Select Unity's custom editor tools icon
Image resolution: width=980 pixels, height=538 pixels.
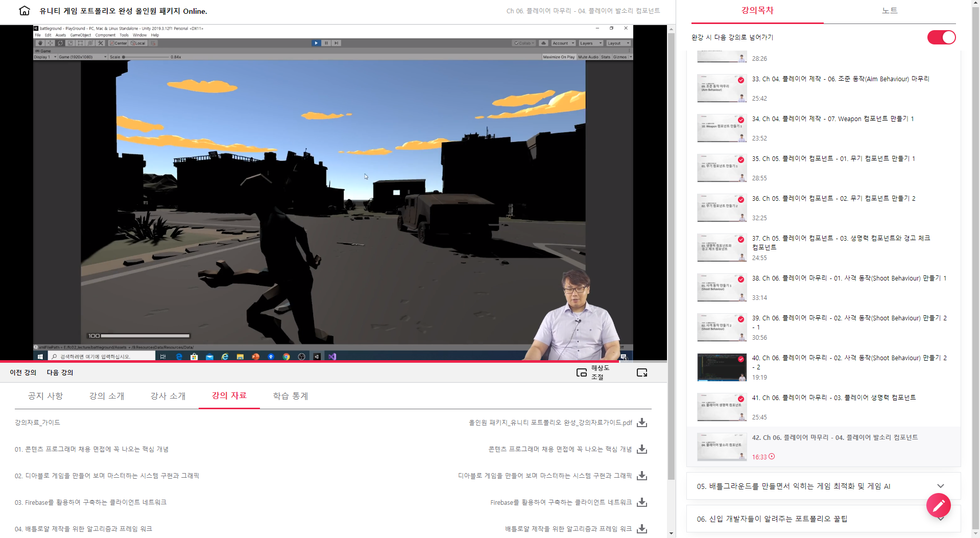[101, 43]
